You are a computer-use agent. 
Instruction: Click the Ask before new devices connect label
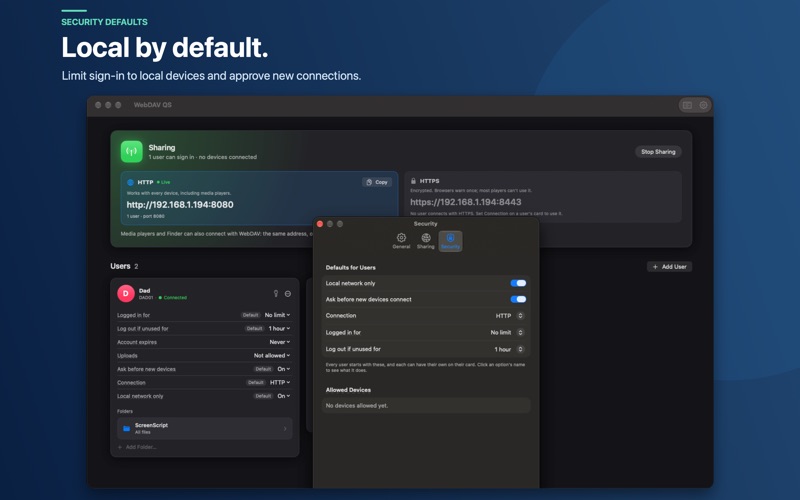pos(368,299)
